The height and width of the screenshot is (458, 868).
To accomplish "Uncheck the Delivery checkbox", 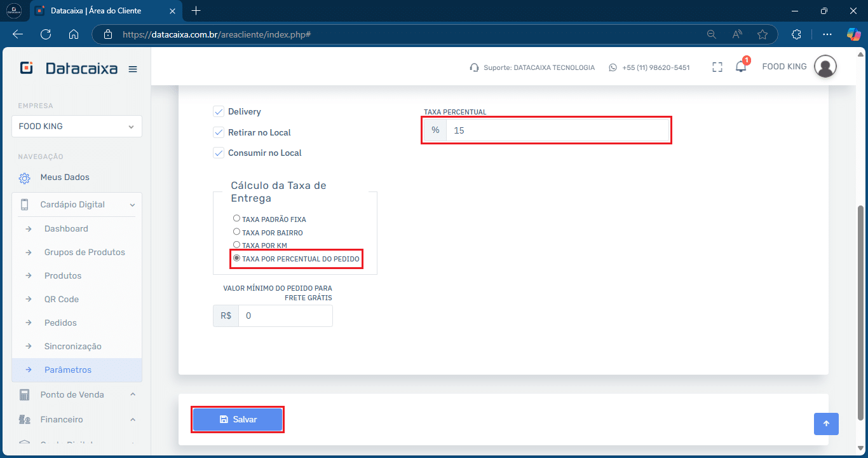I will point(218,111).
